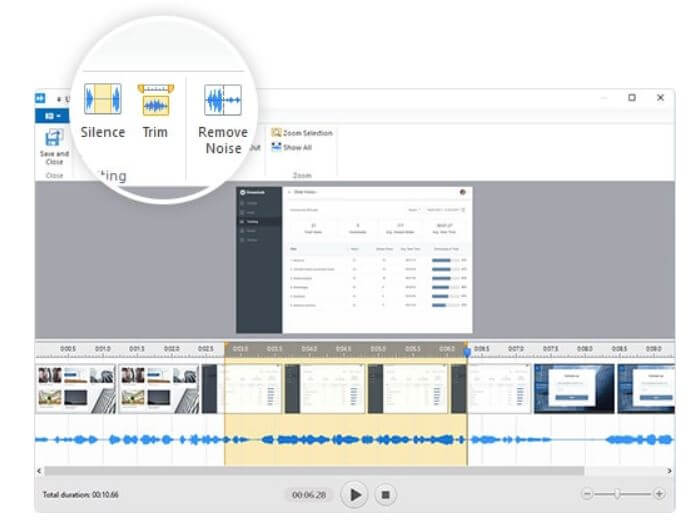Image resolution: width=699 pixels, height=525 pixels.
Task: Click the highlighted audio waveform selection
Action: pos(344,440)
